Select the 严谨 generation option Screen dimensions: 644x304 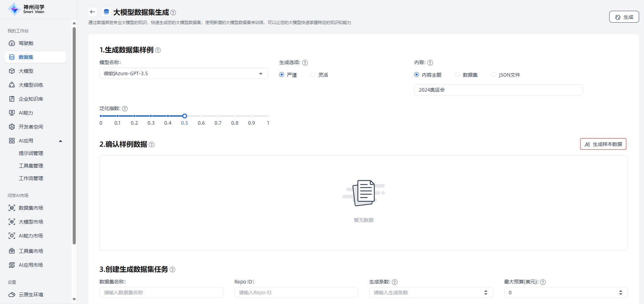click(282, 75)
